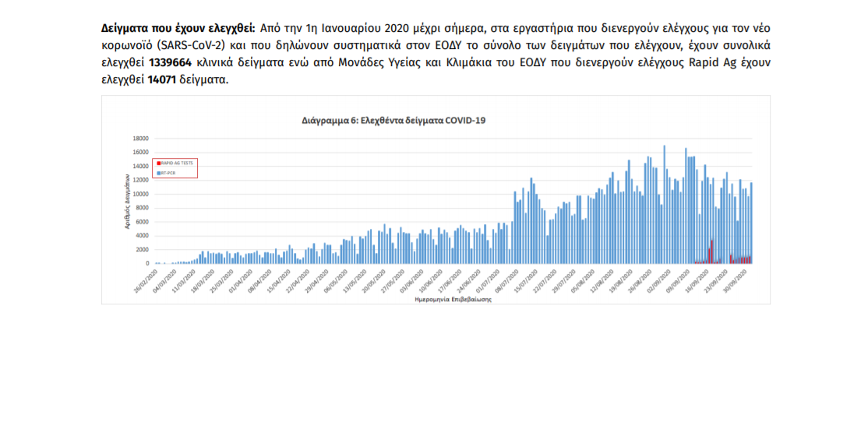Click the 01/07/2020 date label

[x=489, y=279]
